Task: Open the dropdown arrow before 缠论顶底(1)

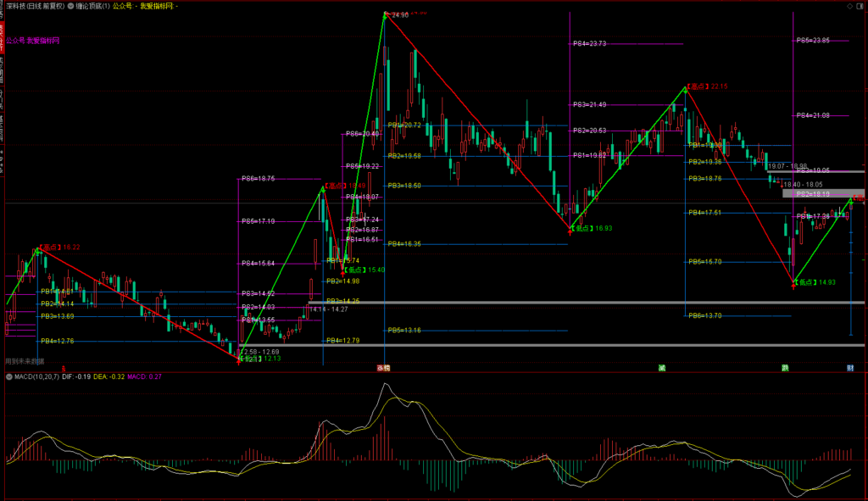Action: coord(71,6)
